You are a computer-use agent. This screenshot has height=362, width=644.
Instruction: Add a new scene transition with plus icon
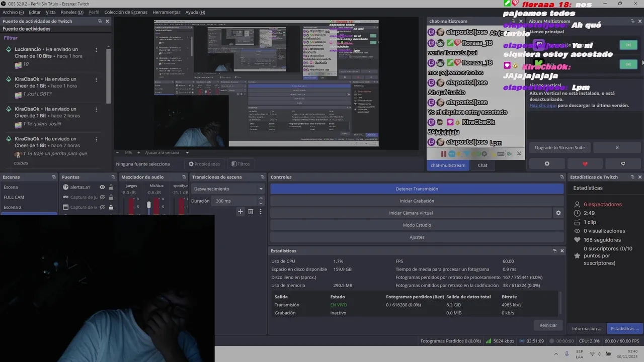240,212
